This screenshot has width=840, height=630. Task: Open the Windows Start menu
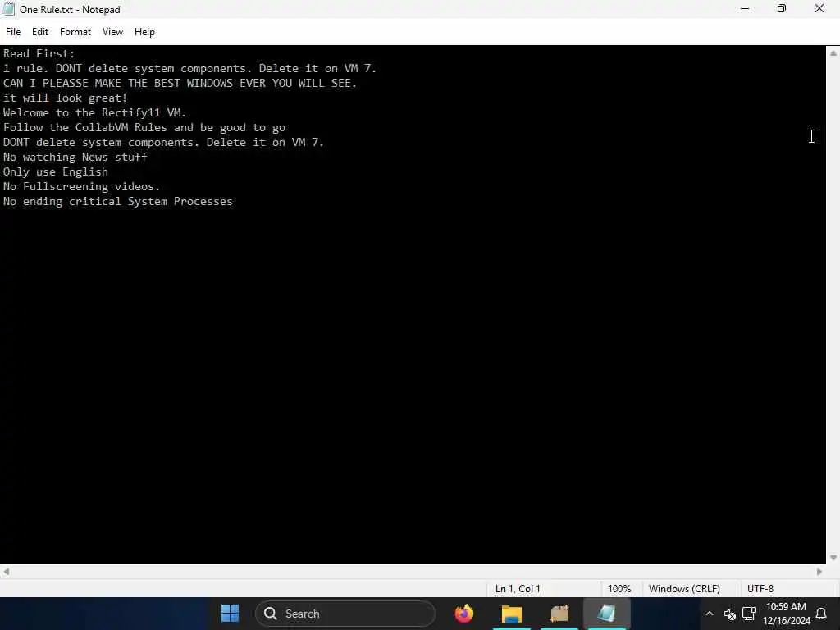[231, 614]
